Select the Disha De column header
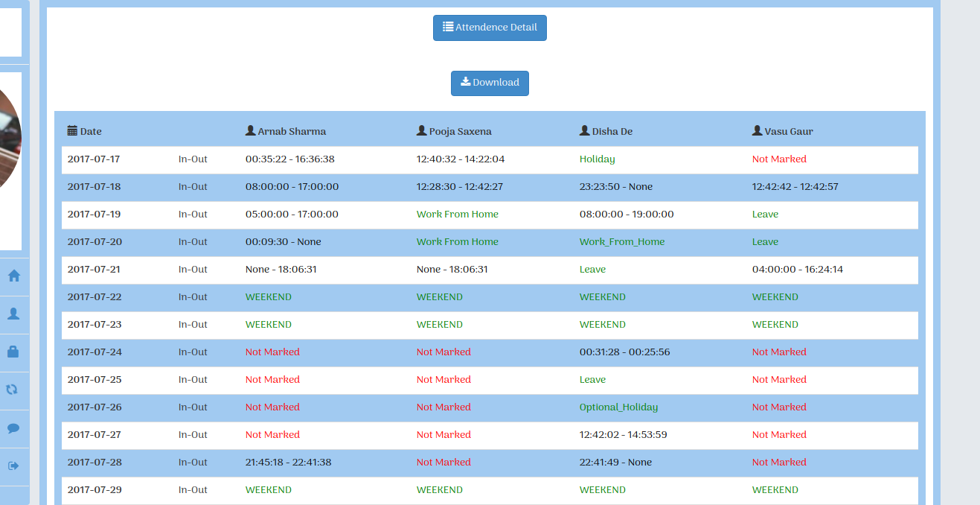Screen dimensions: 980x505 pos(606,131)
